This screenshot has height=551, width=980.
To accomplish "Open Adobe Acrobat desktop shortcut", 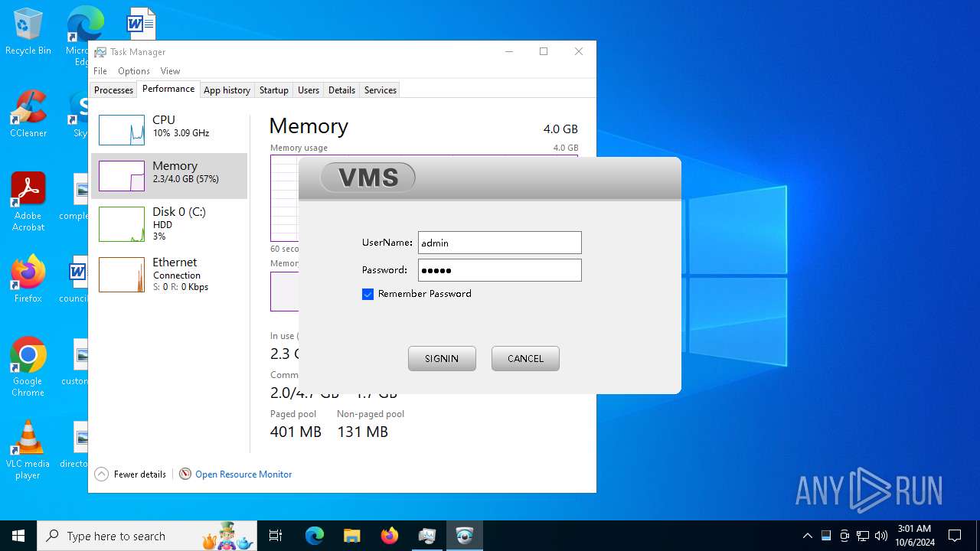I will [x=28, y=203].
